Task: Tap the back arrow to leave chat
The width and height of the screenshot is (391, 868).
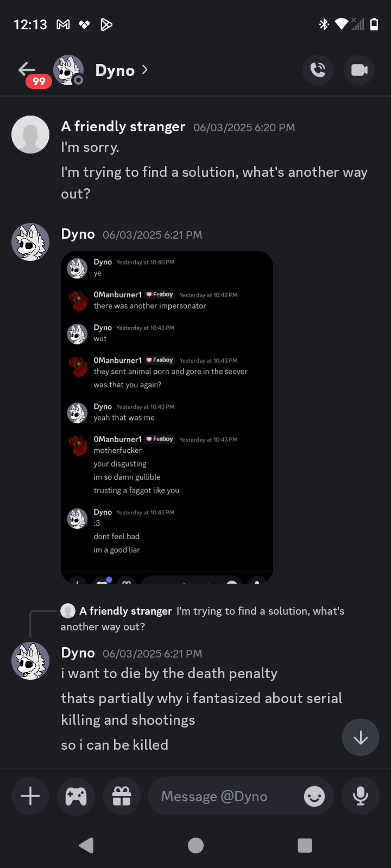Action: [x=27, y=69]
